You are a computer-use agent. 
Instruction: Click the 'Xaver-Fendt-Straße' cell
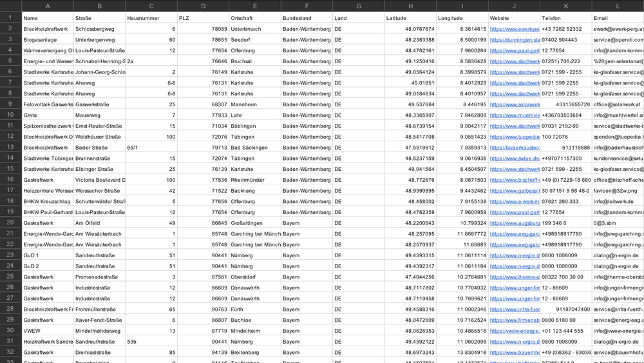(x=99, y=320)
